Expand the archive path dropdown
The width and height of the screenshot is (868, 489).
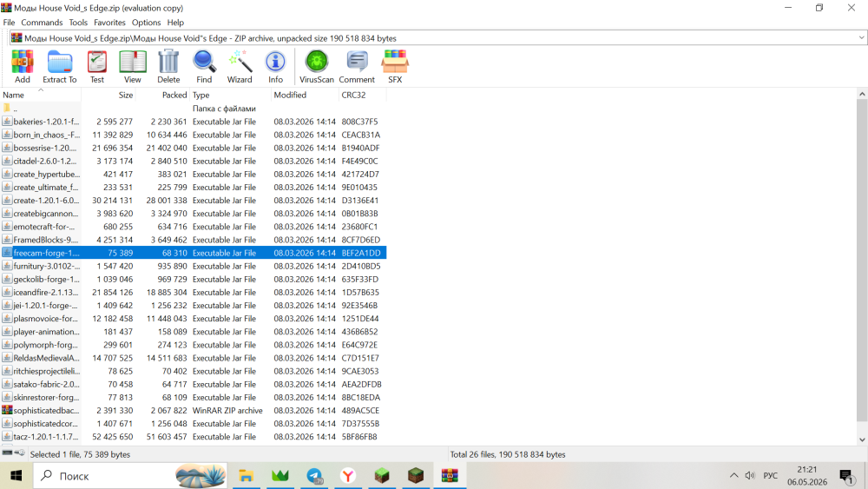pyautogui.click(x=861, y=37)
